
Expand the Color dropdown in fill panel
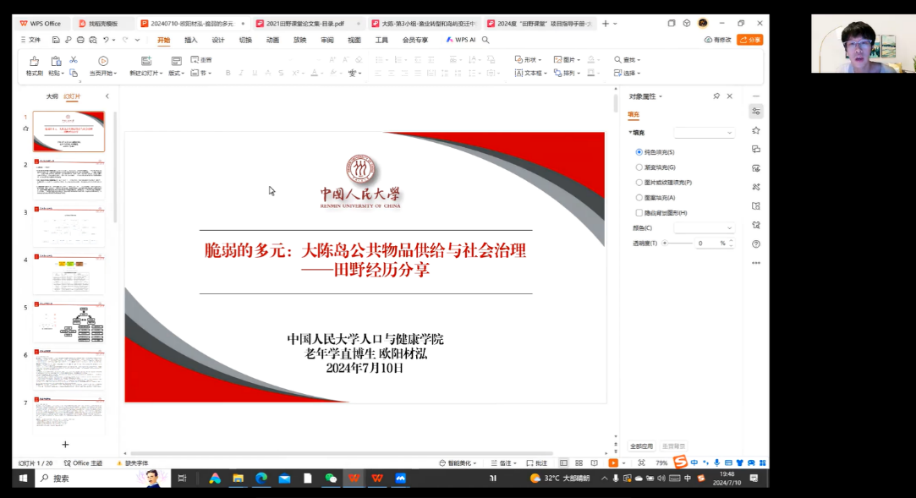[704, 228]
